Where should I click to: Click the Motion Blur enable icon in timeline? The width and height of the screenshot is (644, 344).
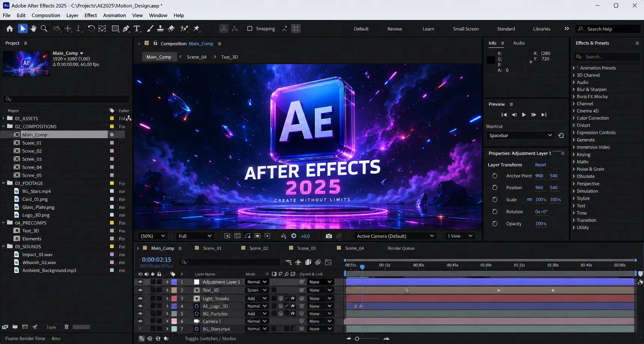coord(318,262)
